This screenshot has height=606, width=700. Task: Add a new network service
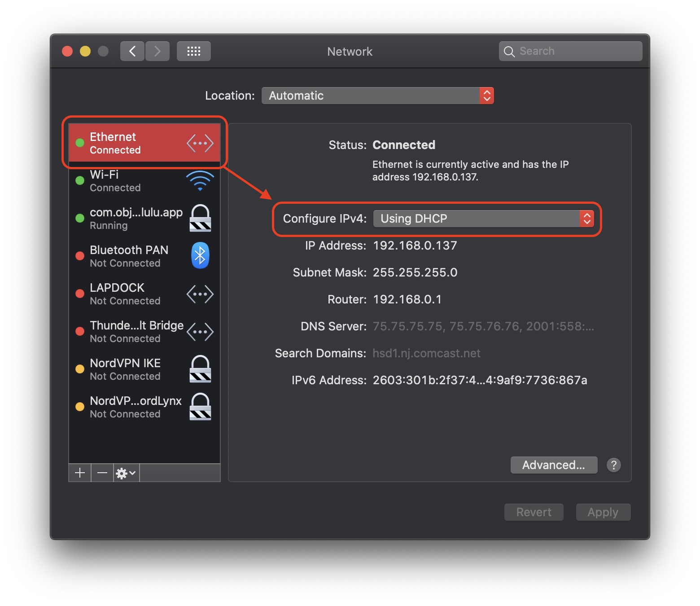(x=80, y=473)
